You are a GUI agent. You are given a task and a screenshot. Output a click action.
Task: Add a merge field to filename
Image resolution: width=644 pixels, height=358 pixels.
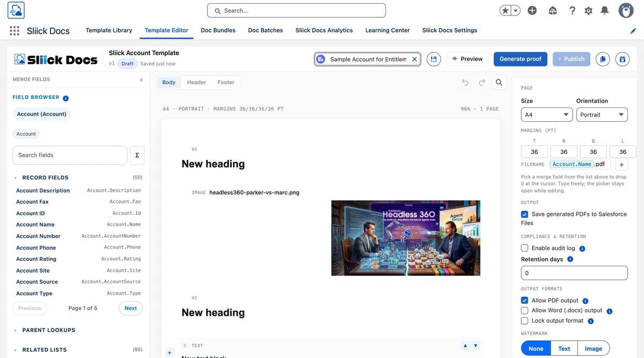click(621, 165)
